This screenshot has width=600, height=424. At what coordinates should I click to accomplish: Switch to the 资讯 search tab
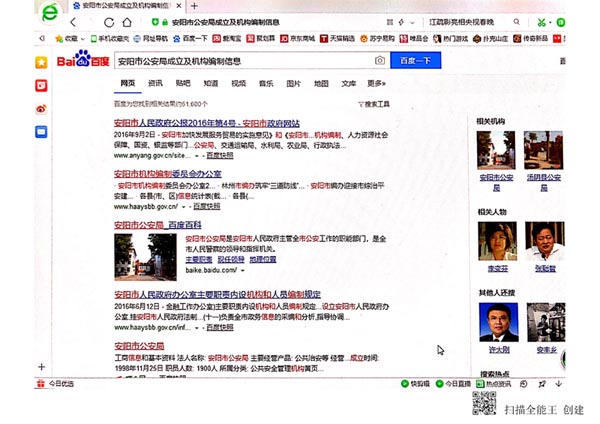click(155, 84)
